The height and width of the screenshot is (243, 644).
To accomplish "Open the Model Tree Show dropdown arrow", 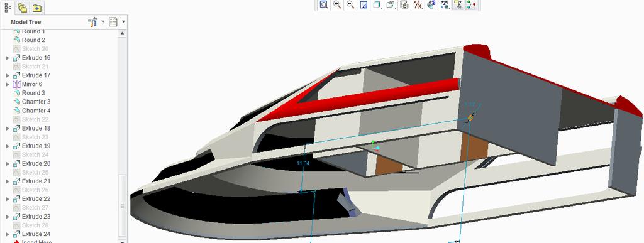I will click(123, 22).
